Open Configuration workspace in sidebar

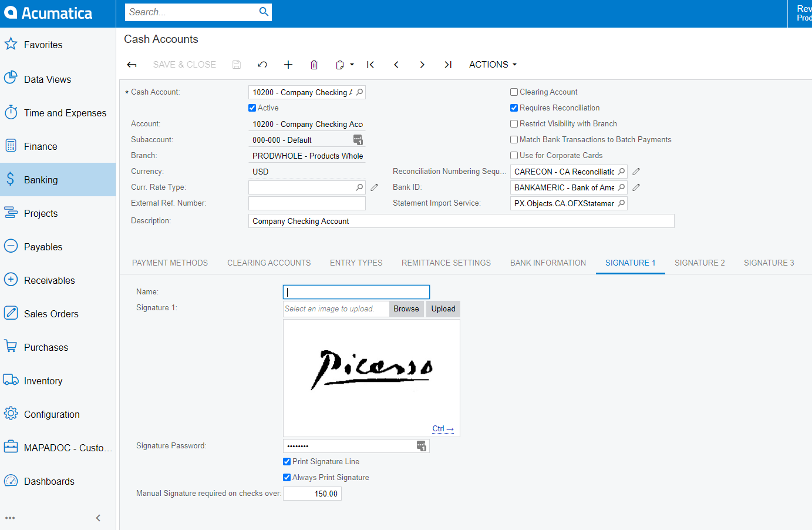point(58,414)
